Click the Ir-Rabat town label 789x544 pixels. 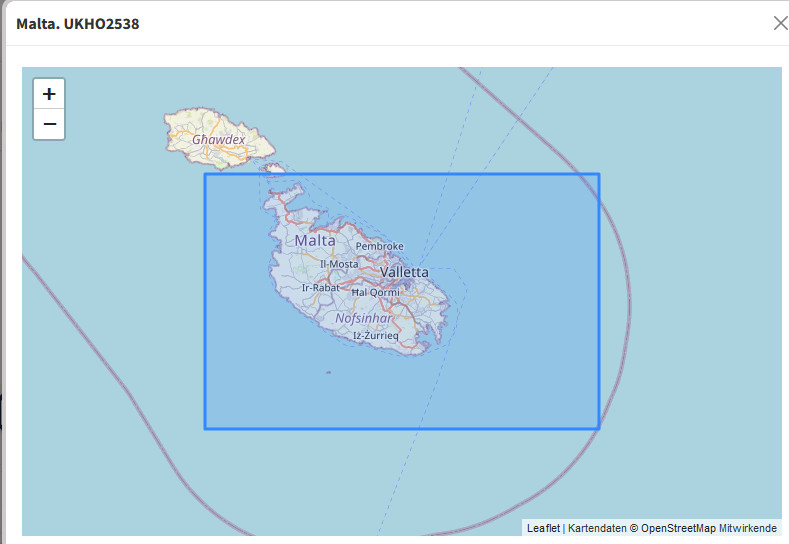(x=321, y=288)
